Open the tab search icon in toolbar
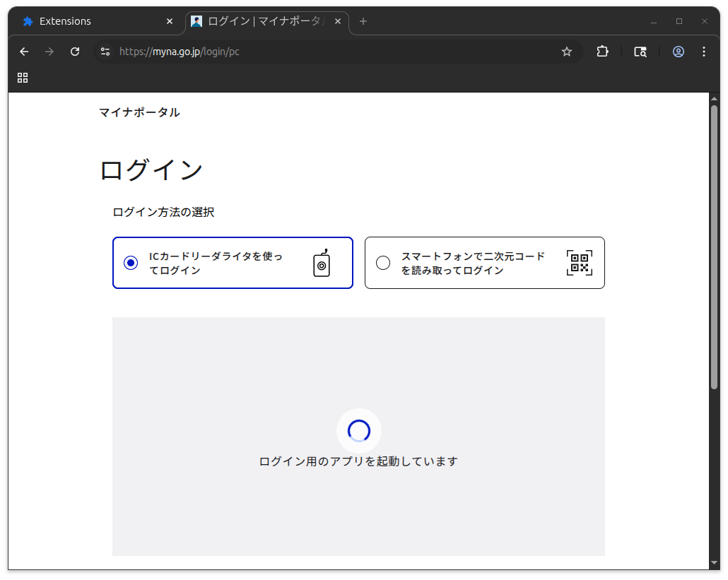 640,52
